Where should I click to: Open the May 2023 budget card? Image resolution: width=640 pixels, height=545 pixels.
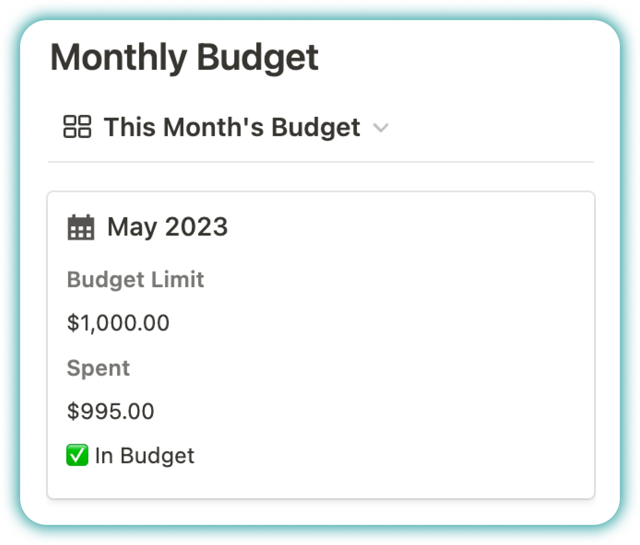(x=321, y=345)
